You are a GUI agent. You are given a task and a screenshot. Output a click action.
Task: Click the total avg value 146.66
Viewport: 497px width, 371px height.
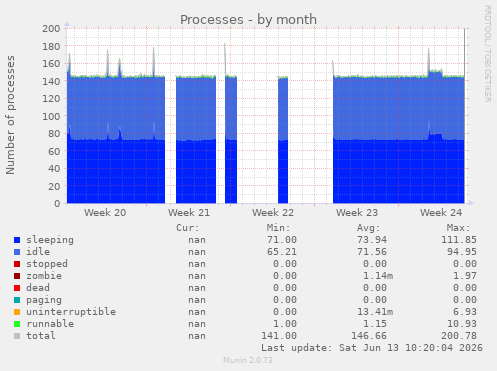369,336
